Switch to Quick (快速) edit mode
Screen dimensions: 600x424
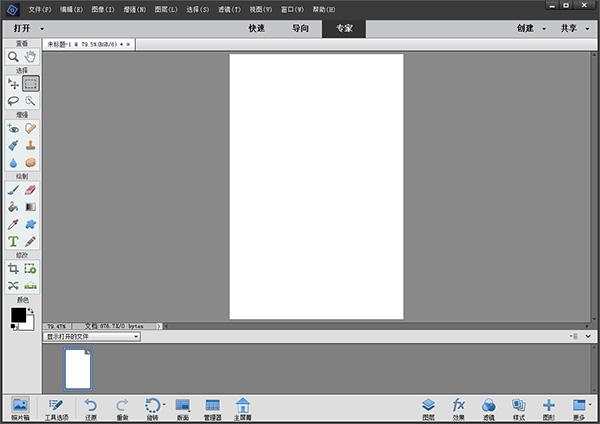pos(256,28)
